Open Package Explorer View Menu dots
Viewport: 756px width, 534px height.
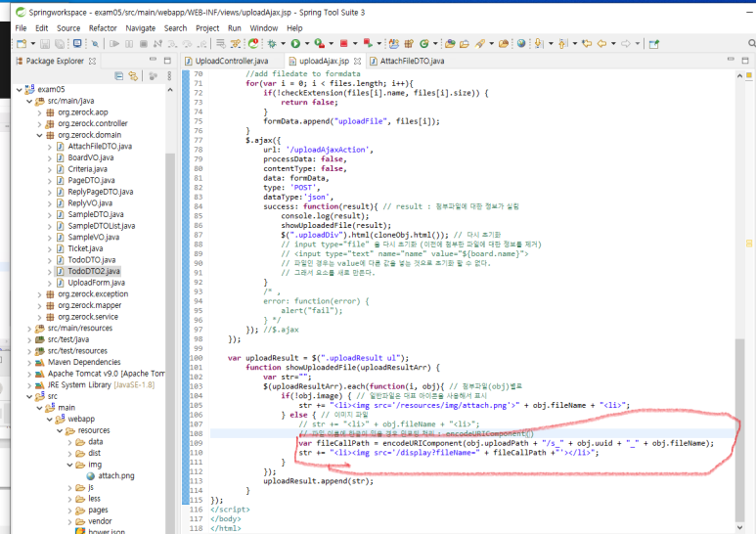[x=169, y=76]
